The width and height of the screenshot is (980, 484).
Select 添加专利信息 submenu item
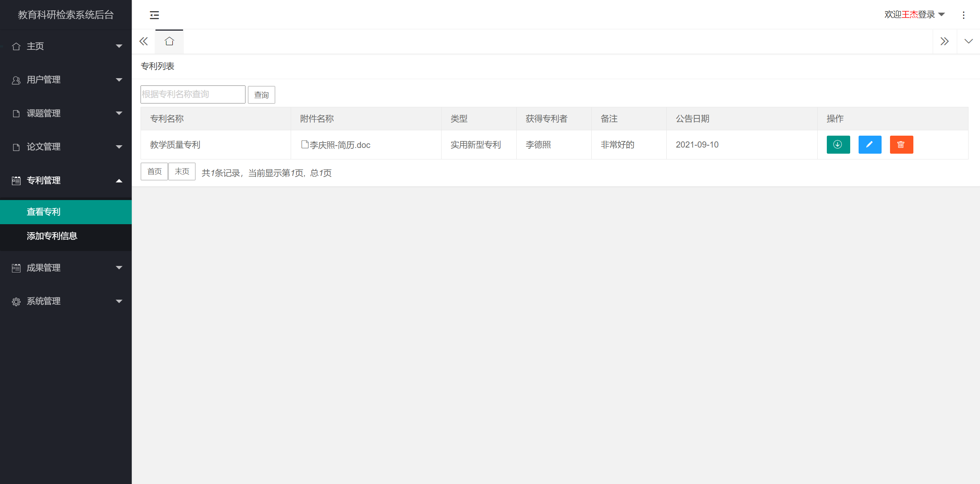(x=52, y=236)
